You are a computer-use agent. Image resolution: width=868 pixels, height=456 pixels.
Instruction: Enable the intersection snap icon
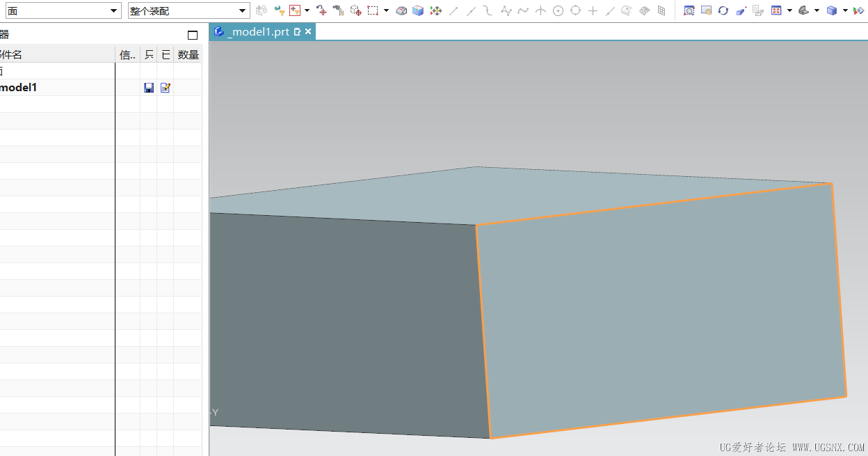[x=540, y=10]
